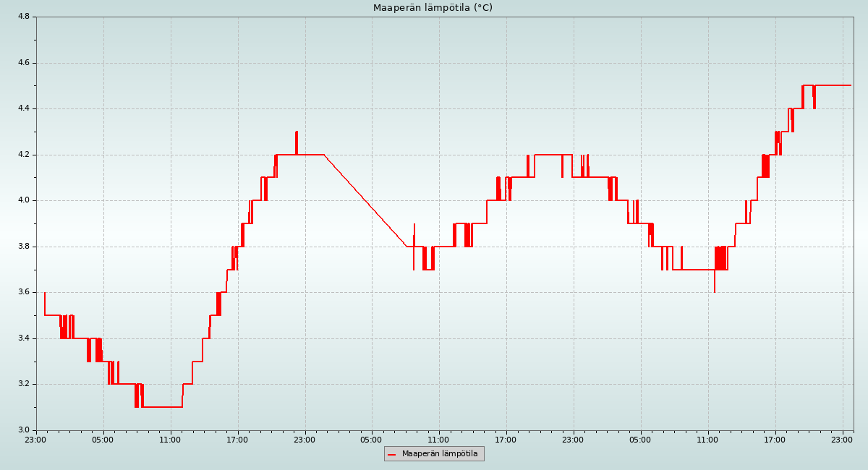Click the 4.0 label on the y-axis

coord(22,200)
